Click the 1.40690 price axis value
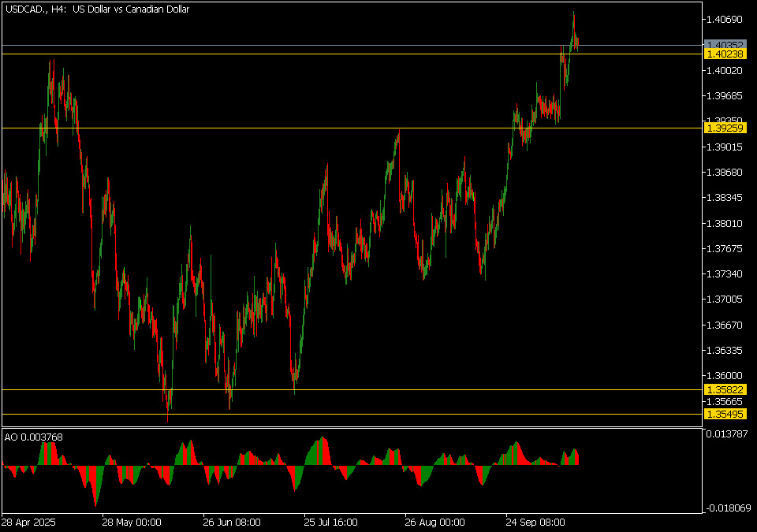The height and width of the screenshot is (532, 757). coord(725,19)
